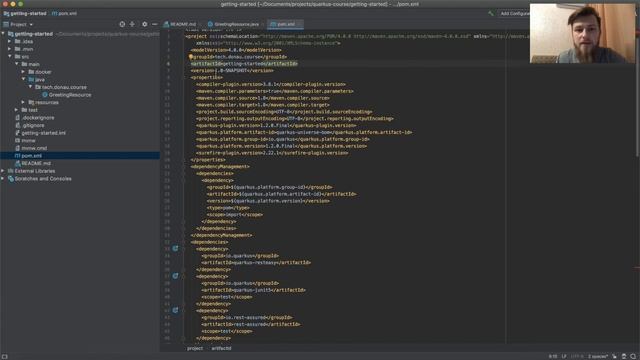
Task: Click the line separator LF in status bar
Action: [x=564, y=356]
